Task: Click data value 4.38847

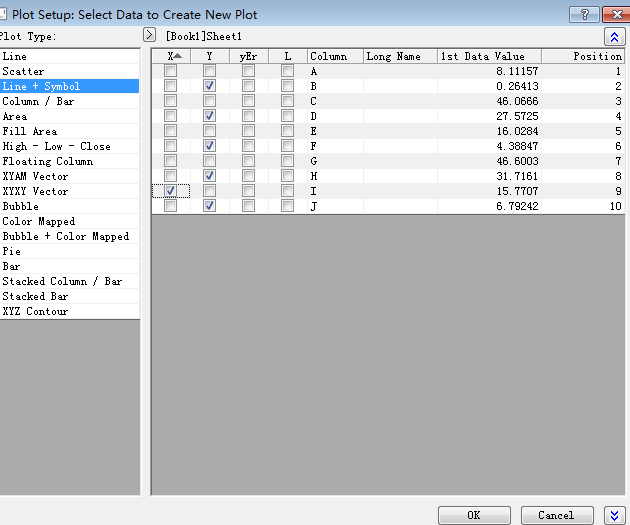Action: [x=517, y=146]
